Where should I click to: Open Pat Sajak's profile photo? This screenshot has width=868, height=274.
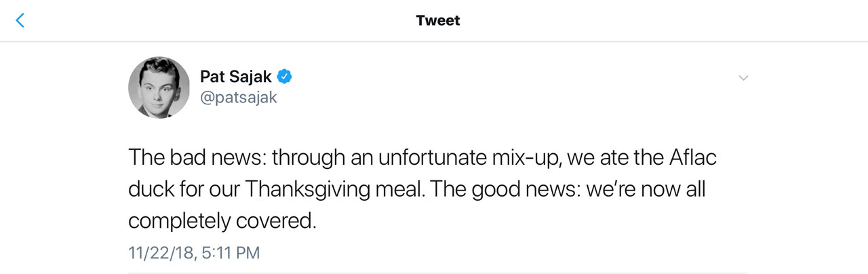[159, 87]
